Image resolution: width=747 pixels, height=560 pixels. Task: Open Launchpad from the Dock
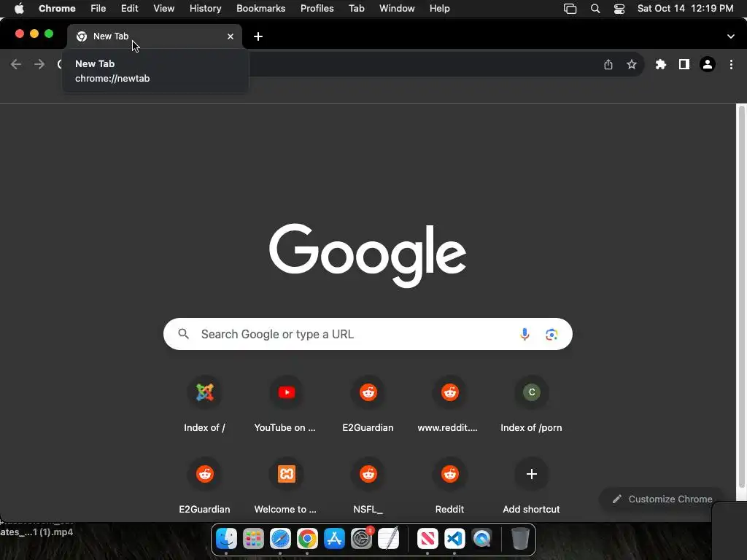click(x=253, y=539)
